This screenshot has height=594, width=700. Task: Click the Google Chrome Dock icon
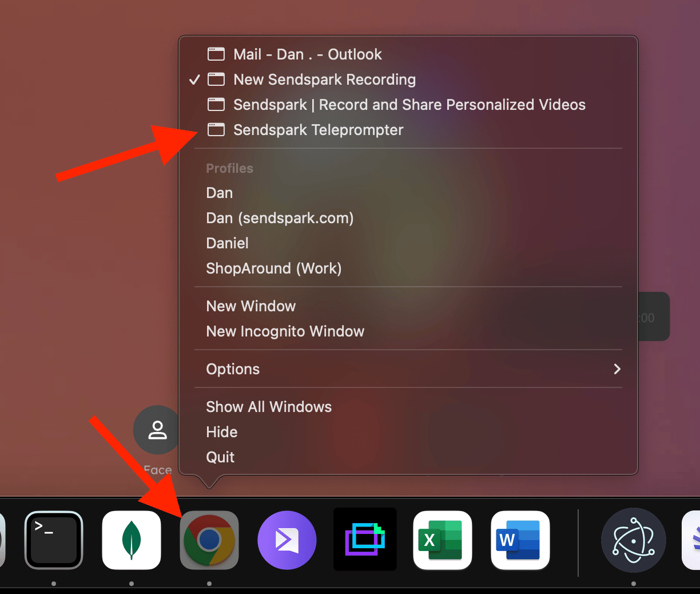[x=209, y=540]
